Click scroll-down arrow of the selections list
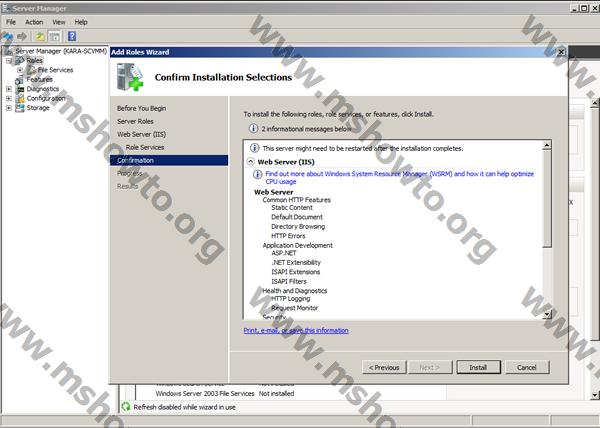600x428 pixels. (x=547, y=314)
